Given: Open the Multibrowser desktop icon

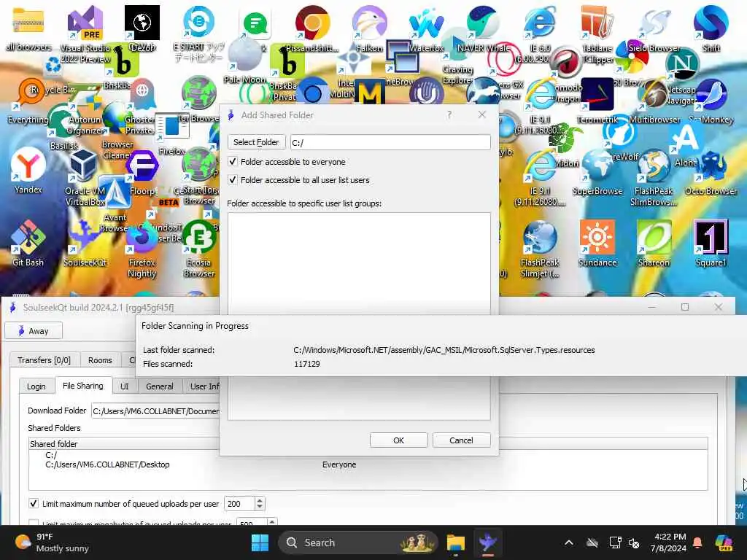Looking at the screenshot, I should [x=654, y=101].
